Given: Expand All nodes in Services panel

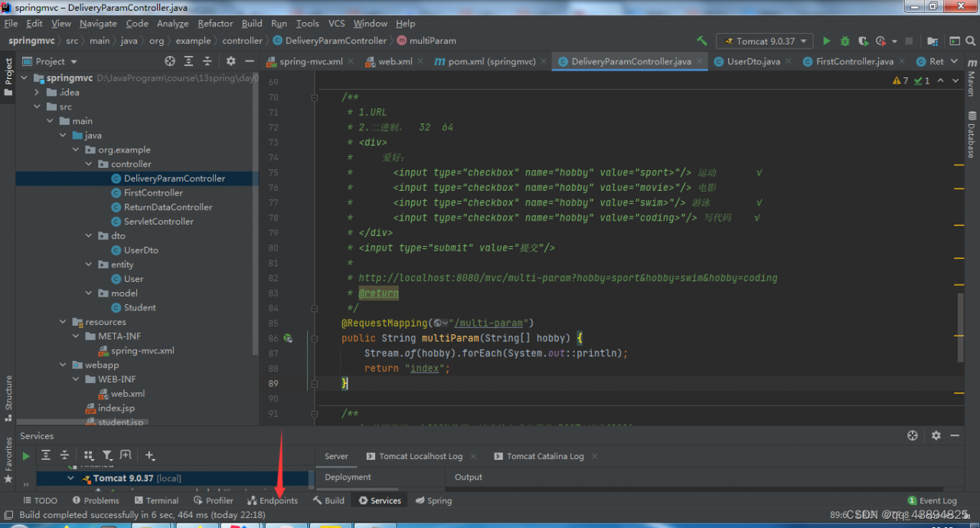Looking at the screenshot, I should click(x=47, y=455).
